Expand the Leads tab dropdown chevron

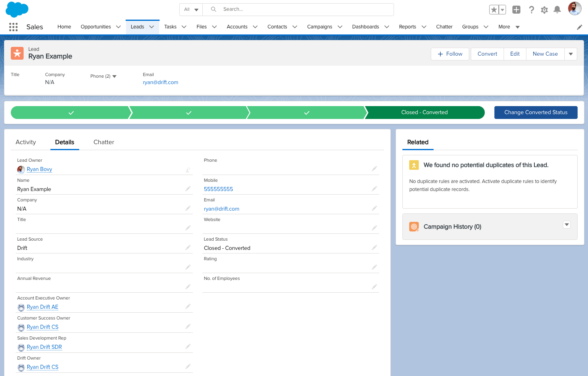tap(152, 27)
